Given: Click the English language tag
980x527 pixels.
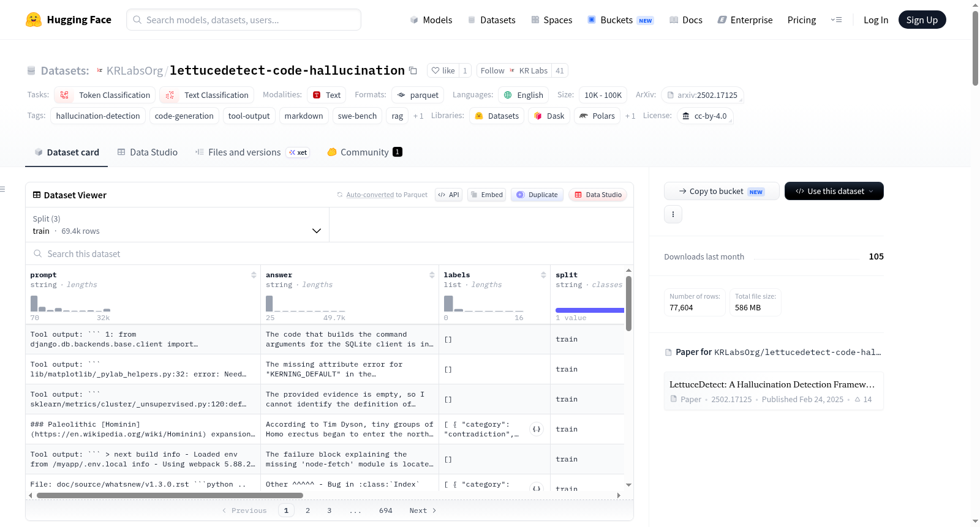Looking at the screenshot, I should click(x=524, y=95).
